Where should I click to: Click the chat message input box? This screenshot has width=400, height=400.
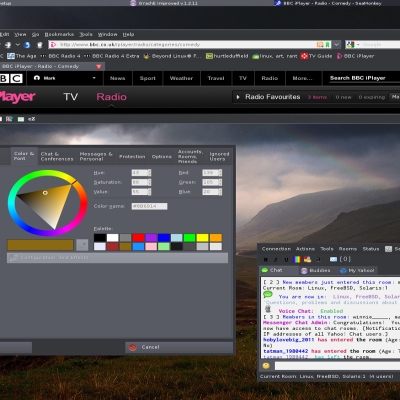pyautogui.click(x=337, y=366)
